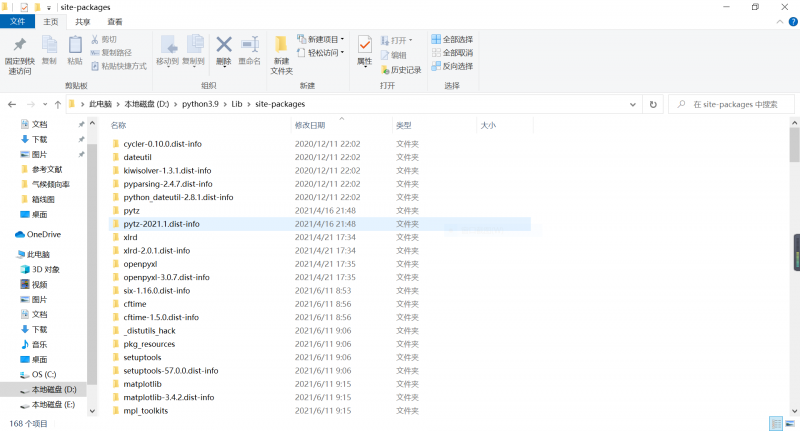This screenshot has width=800, height=431.
Task: Click Invert selection (反向选择) button
Action: pos(452,66)
